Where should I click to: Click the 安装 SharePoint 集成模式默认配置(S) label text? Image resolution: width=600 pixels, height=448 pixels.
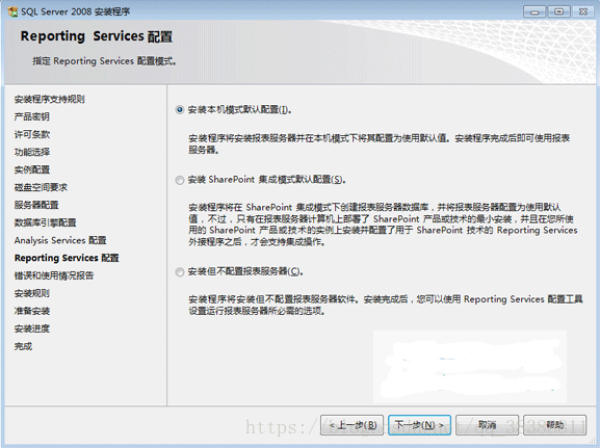point(267,179)
